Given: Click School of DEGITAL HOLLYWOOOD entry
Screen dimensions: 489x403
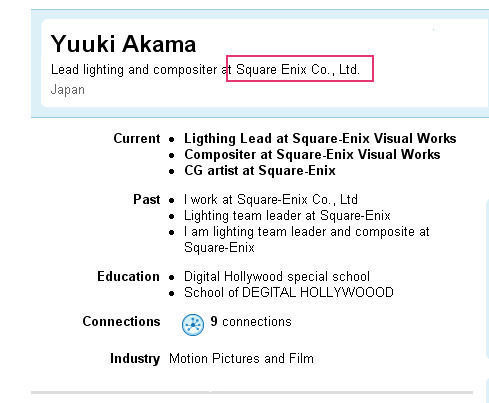Looking at the screenshot, I should [289, 293].
